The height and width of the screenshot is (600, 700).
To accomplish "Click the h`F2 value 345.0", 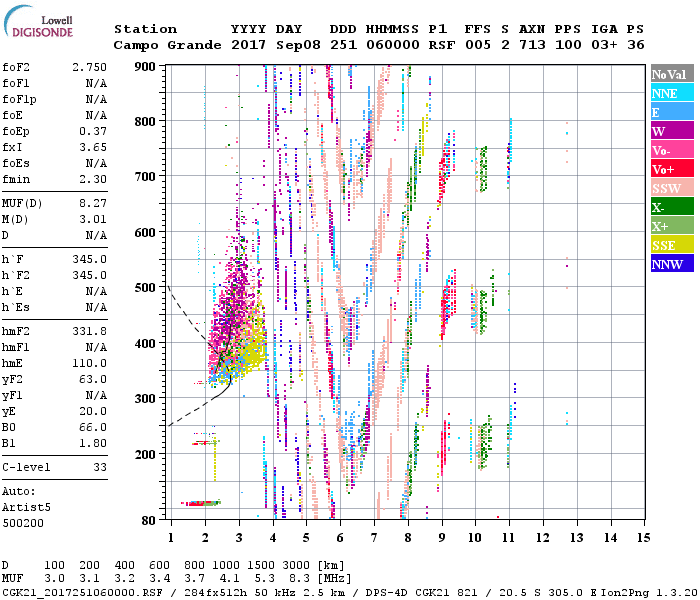I will click(89, 275).
